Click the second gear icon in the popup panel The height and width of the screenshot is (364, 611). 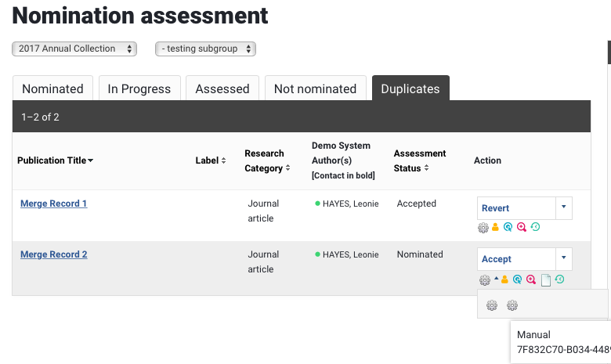pyautogui.click(x=512, y=305)
